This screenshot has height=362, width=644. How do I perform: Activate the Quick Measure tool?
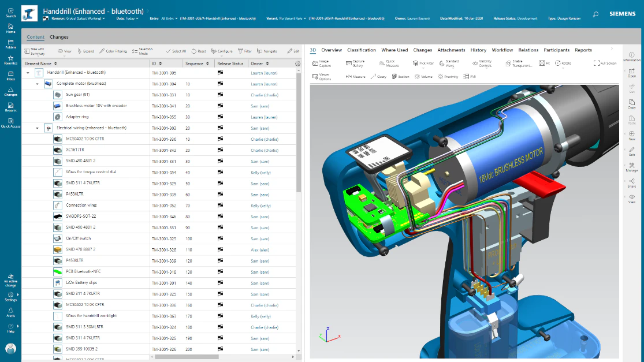tap(389, 63)
